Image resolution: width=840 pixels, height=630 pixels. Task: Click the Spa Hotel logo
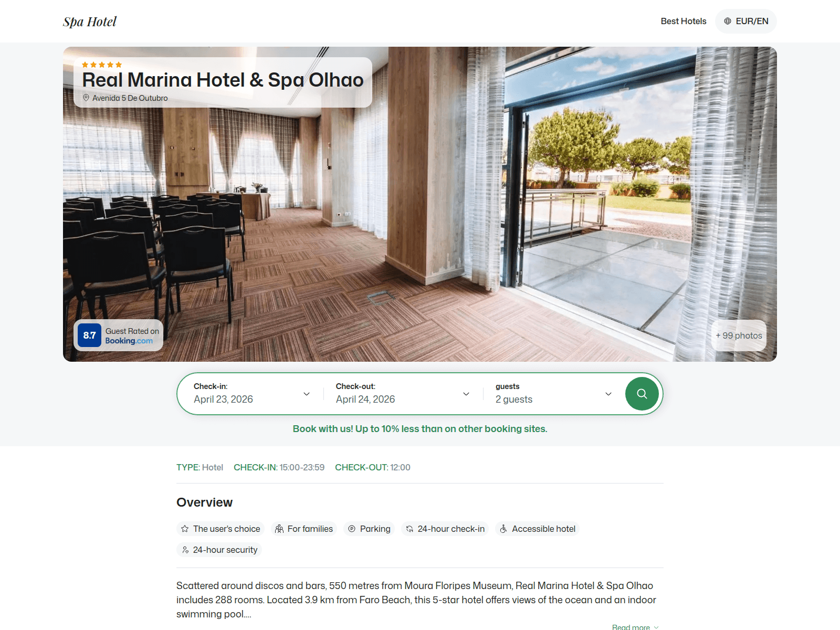tap(90, 22)
